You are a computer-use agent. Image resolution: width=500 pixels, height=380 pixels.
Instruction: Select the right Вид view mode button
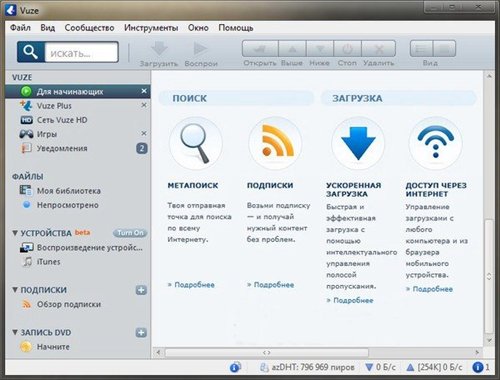(x=444, y=49)
